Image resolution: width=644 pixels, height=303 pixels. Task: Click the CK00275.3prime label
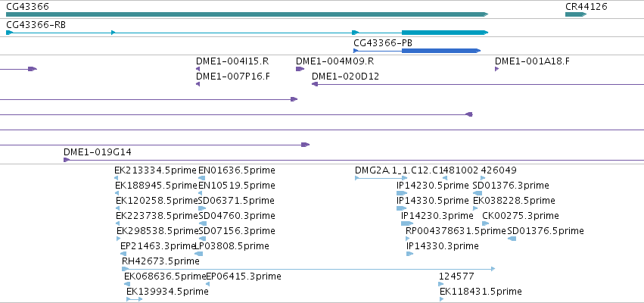[x=521, y=216]
